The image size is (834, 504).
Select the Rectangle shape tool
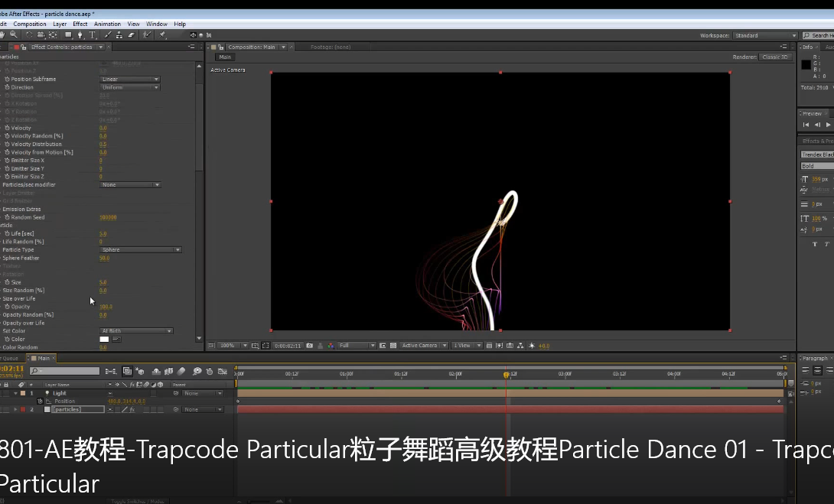68,35
